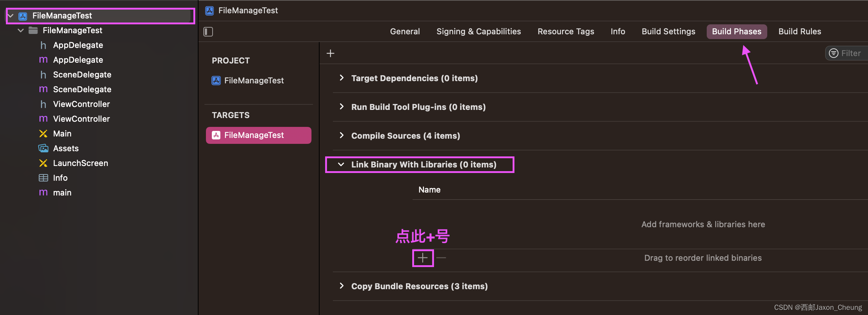Expand Copy Bundle Resources section

click(x=341, y=286)
